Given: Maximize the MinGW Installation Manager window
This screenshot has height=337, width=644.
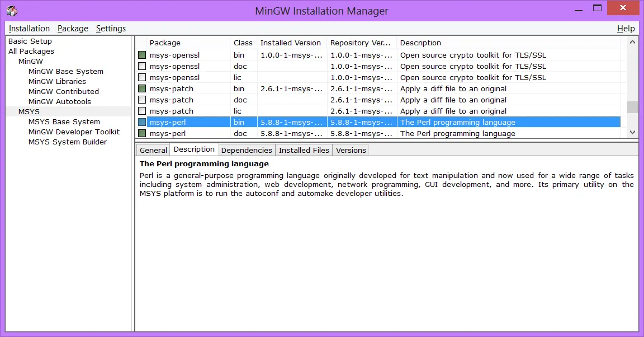Looking at the screenshot, I should coord(597,8).
